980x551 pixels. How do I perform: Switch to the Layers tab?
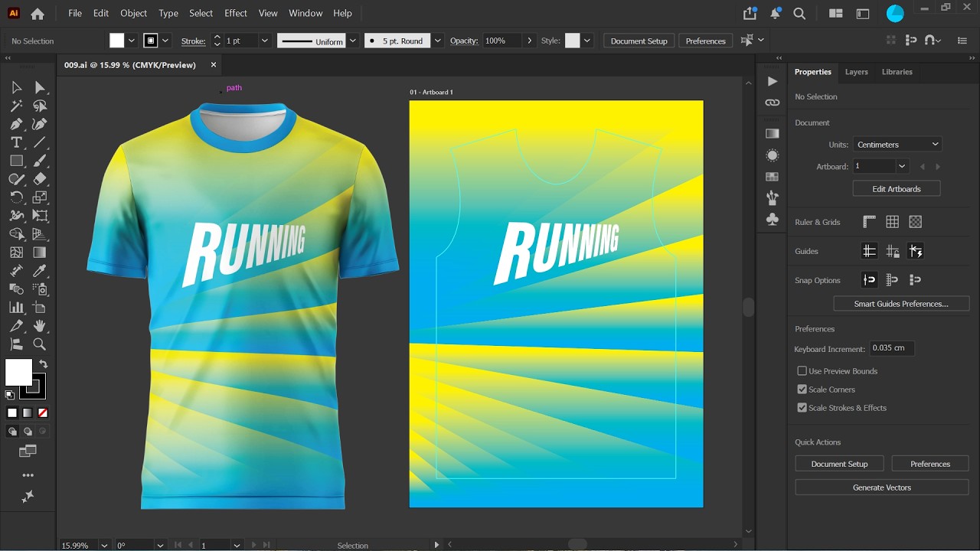[x=856, y=72]
